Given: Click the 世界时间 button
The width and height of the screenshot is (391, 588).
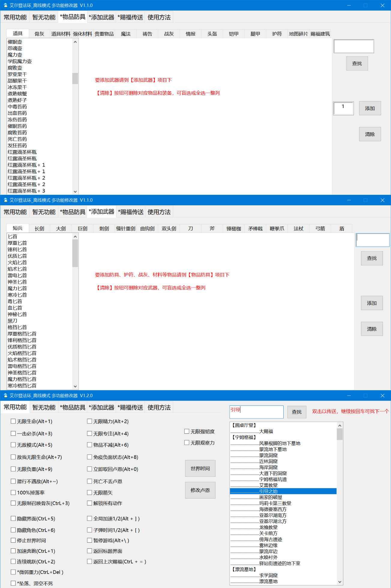Looking at the screenshot, I should [200, 468].
